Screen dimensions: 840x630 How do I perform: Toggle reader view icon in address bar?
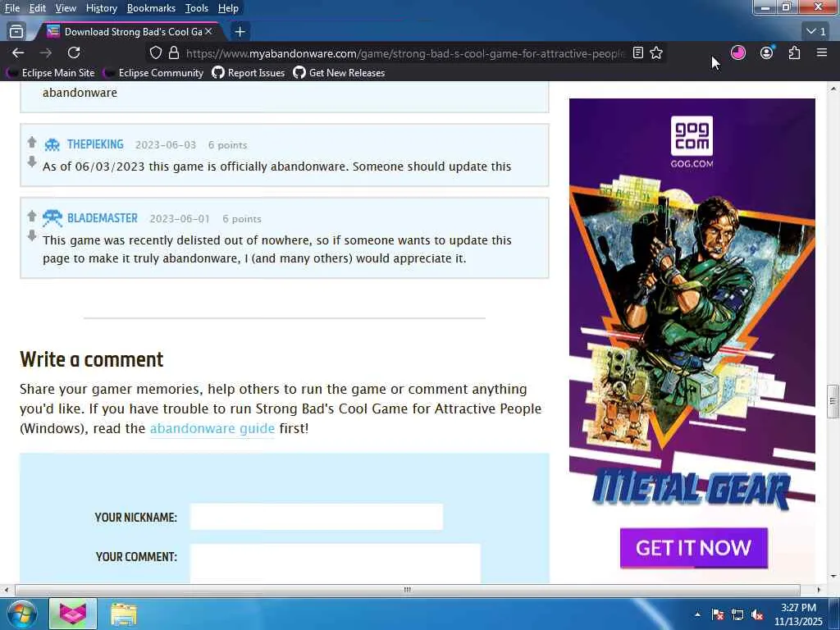click(x=637, y=52)
